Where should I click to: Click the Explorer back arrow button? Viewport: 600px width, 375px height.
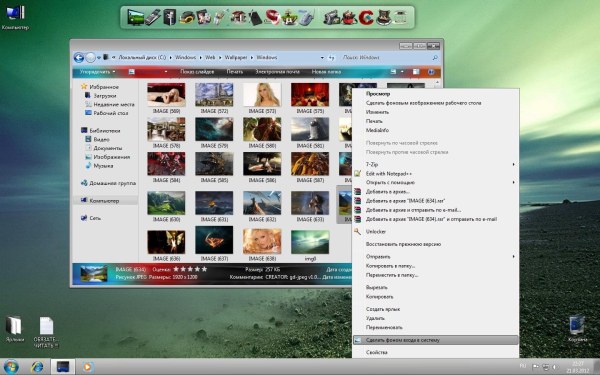[79, 58]
